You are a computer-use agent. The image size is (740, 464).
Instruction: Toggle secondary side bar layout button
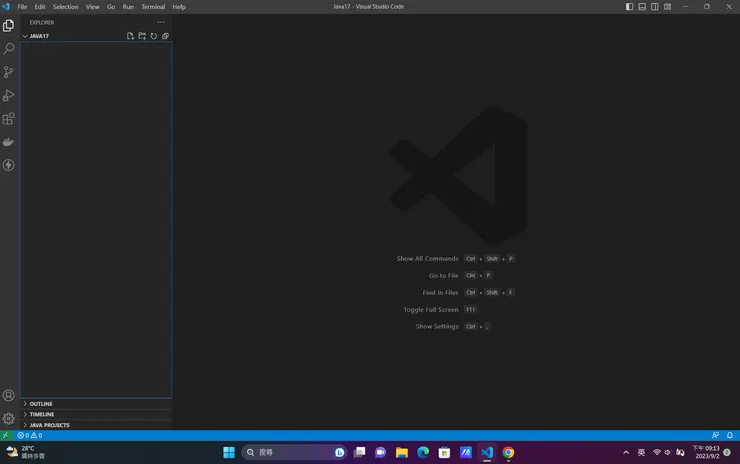(655, 7)
